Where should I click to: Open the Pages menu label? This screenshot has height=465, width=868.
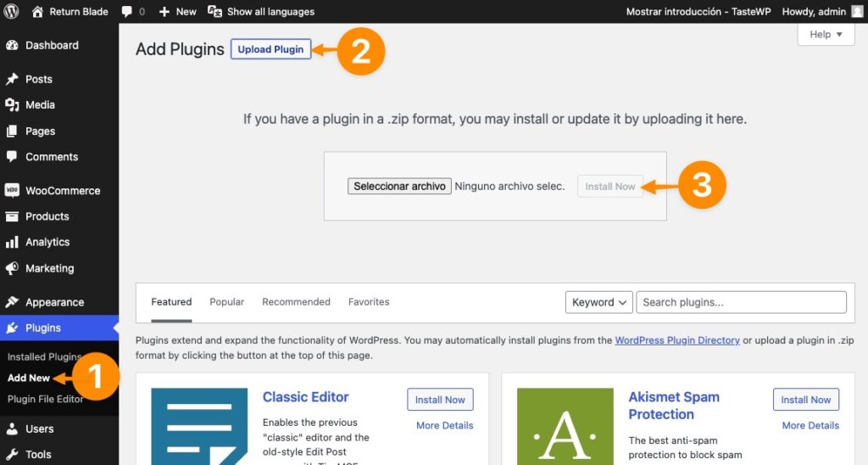coord(40,132)
